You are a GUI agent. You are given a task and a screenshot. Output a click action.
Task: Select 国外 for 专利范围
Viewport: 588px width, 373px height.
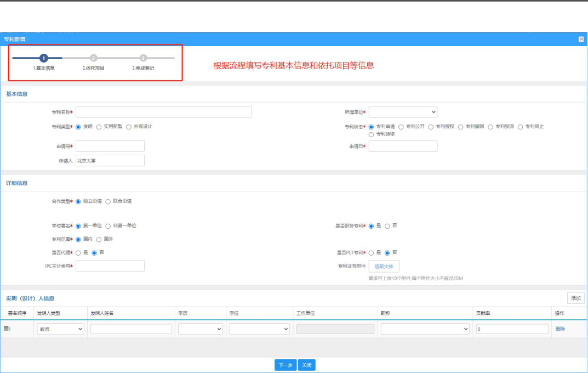pos(99,239)
